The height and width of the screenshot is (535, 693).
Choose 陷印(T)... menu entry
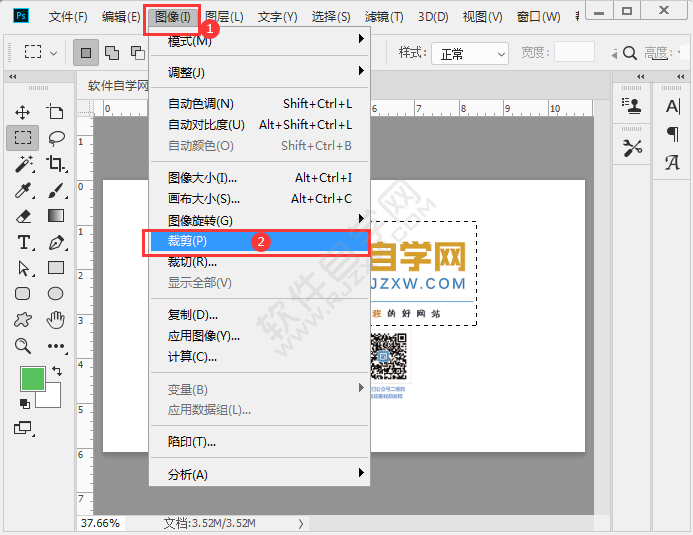259,441
